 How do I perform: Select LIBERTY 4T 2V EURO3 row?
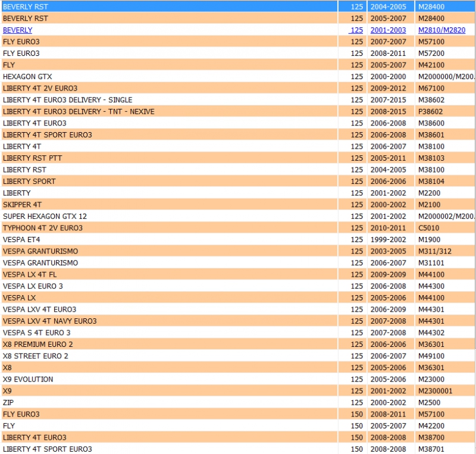tap(238, 88)
